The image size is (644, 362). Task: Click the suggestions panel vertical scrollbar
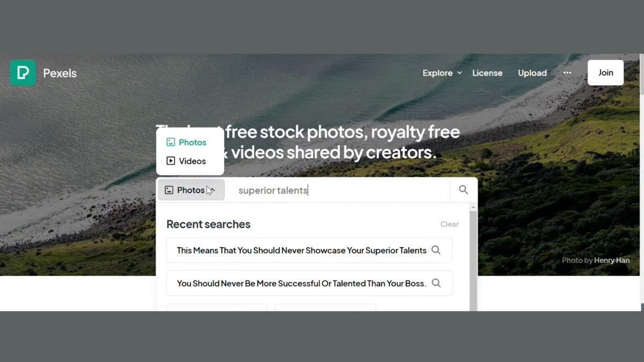tap(473, 257)
